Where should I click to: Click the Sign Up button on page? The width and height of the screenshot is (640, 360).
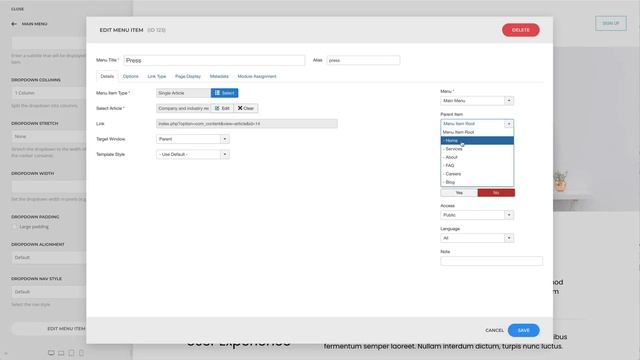611,23
